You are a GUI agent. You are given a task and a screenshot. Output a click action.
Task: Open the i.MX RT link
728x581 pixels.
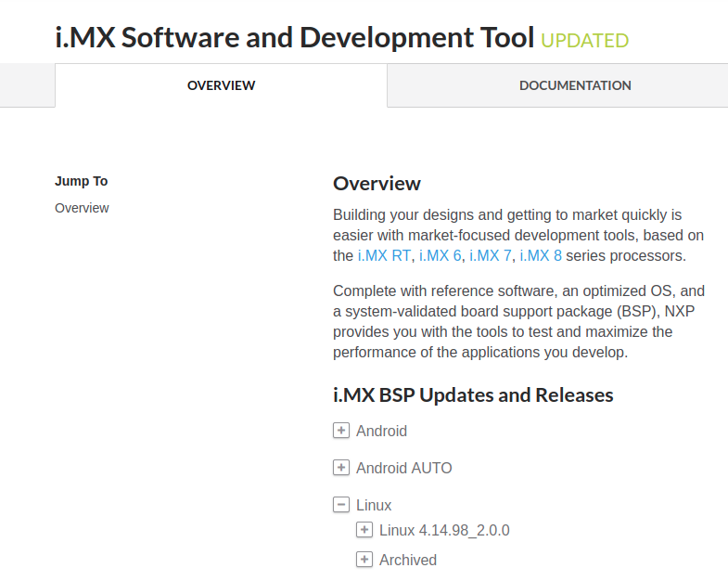[x=384, y=256]
